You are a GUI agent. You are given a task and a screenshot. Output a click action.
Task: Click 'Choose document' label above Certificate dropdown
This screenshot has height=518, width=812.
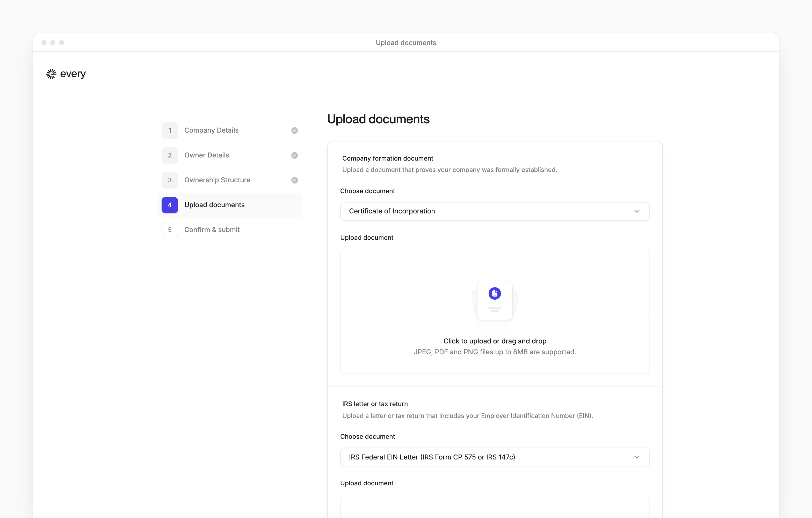click(x=367, y=191)
